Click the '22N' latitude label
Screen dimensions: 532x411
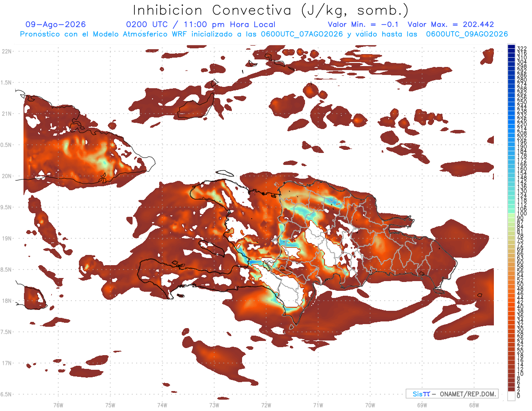[x=7, y=51]
